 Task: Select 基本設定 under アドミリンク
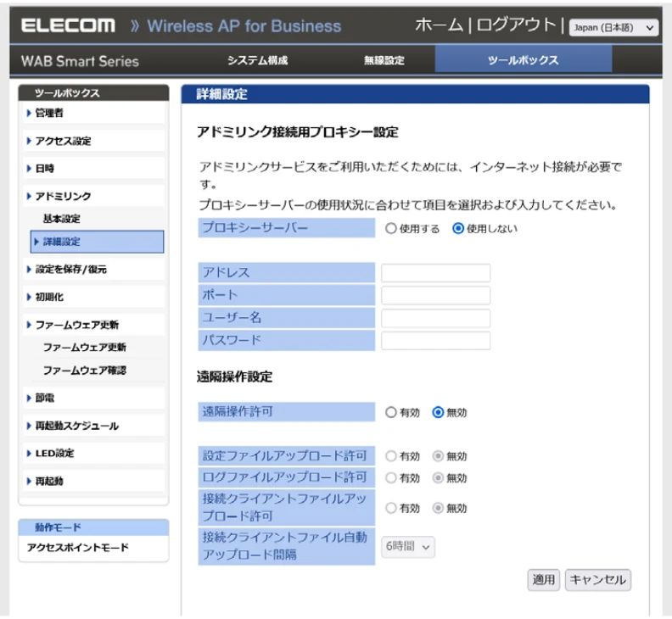[62, 219]
